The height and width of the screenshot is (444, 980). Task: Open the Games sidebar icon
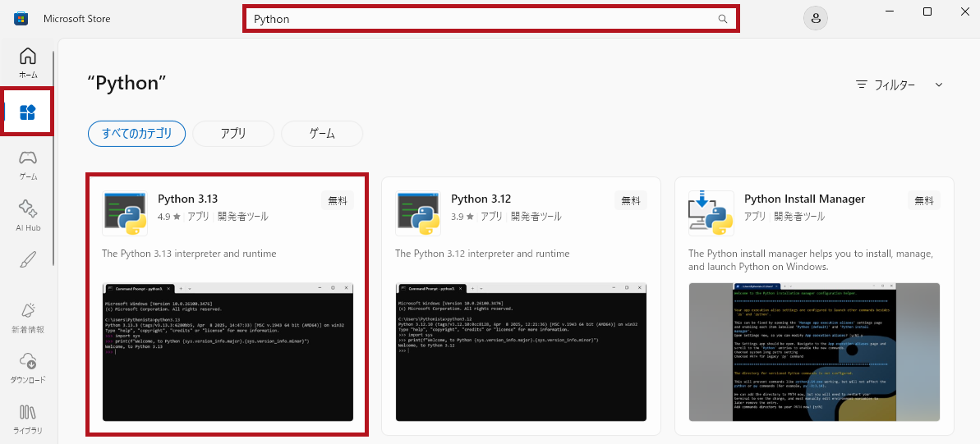tap(28, 158)
